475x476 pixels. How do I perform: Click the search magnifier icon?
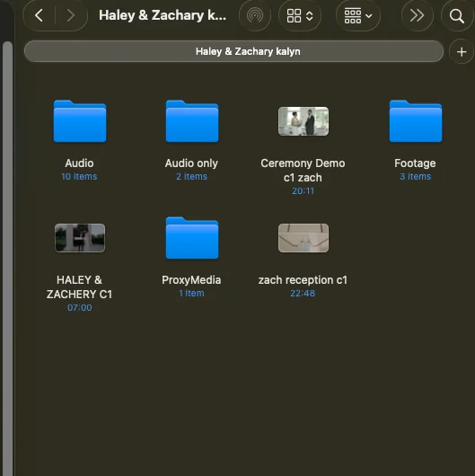point(457,16)
